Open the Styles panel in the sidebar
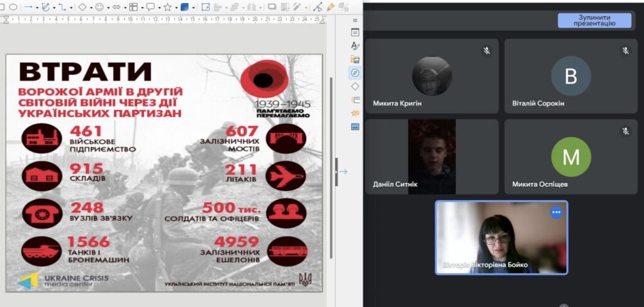 (x=355, y=46)
